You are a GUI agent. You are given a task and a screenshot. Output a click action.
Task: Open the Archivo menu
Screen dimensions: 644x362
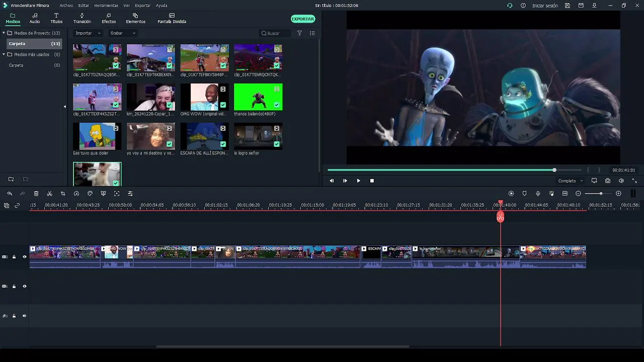(x=66, y=6)
